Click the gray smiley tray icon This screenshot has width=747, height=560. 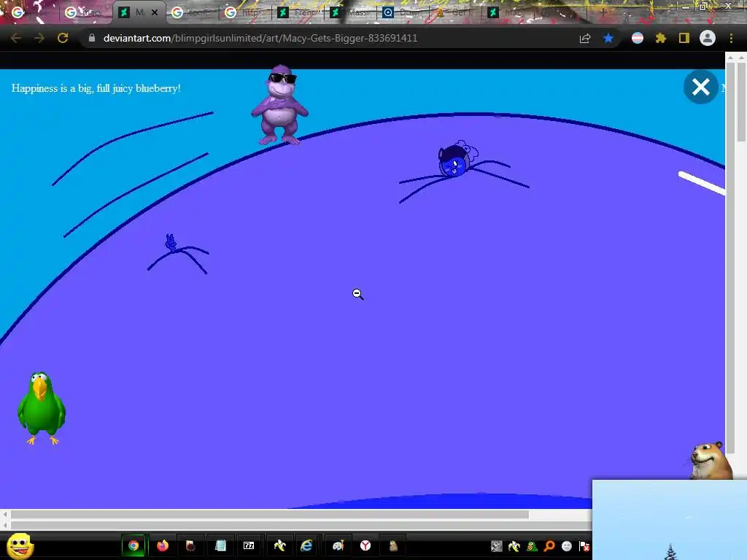(566, 546)
